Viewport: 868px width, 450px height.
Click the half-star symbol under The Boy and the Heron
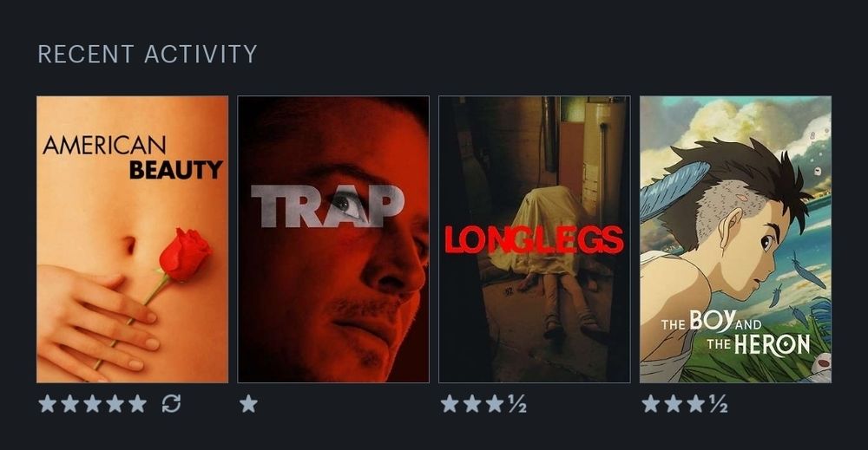coord(719,404)
